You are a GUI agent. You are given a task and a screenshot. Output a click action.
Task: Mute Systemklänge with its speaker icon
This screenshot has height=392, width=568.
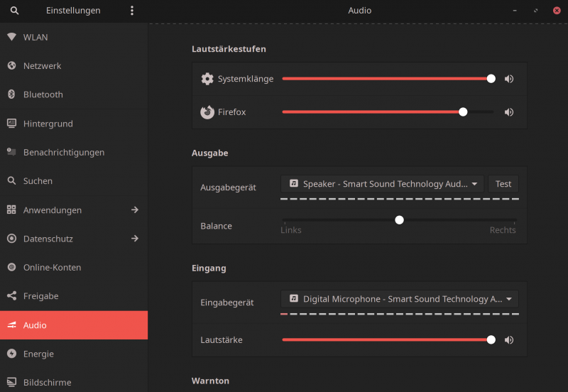point(509,79)
